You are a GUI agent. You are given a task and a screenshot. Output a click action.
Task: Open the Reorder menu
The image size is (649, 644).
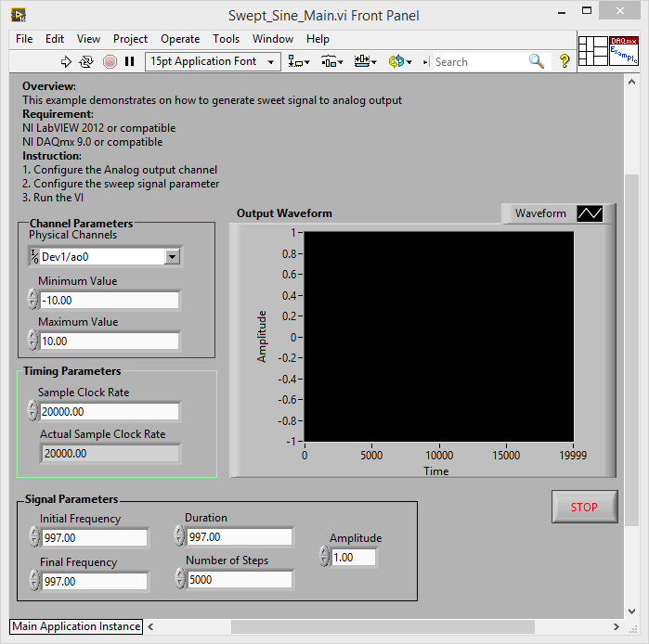click(x=400, y=61)
